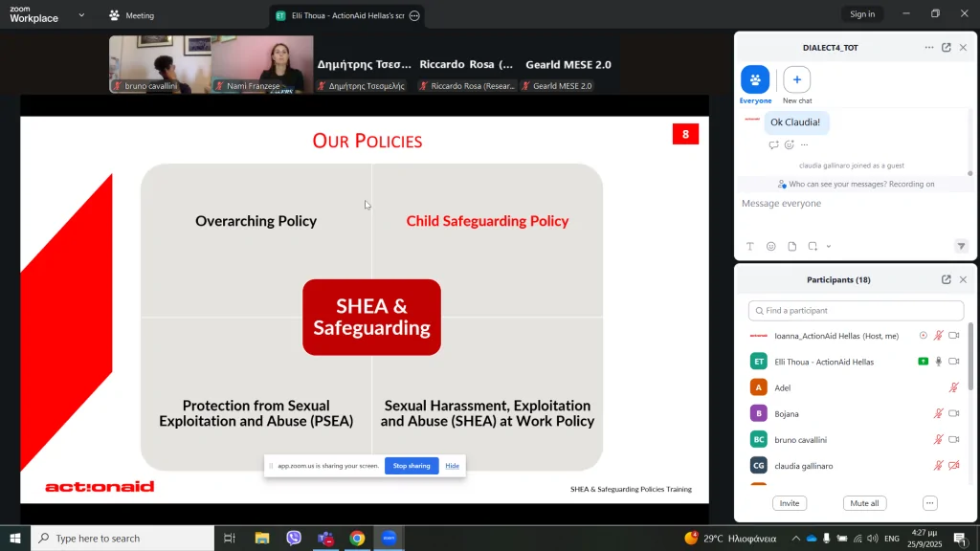Toggle microphone for Bojana
This screenshot has width=980, height=551.
(x=939, y=414)
